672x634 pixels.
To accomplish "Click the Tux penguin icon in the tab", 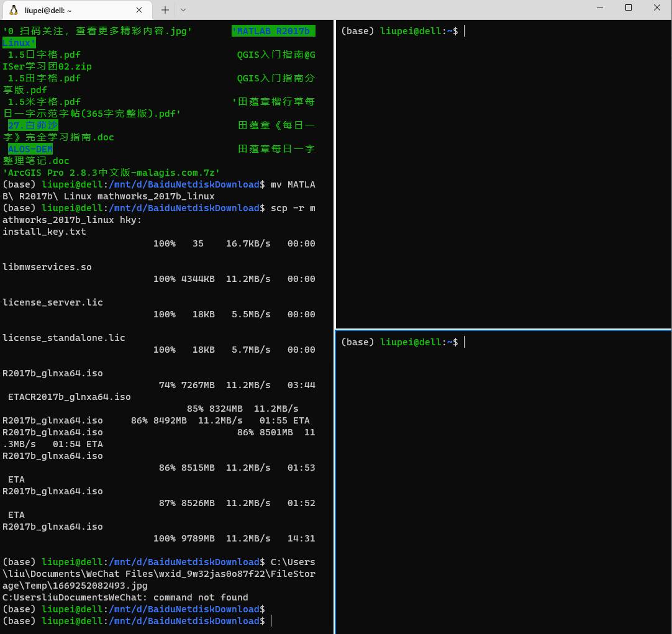I will 14,10.
